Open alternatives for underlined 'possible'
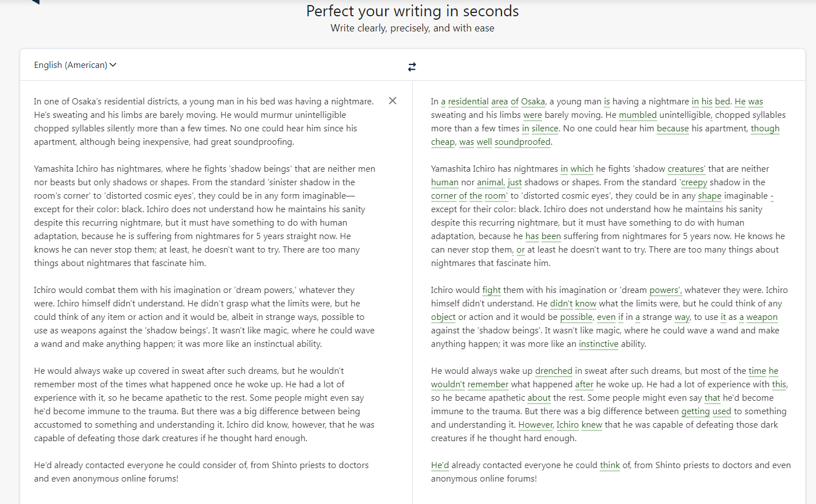Screen dimensions: 816x504 (x=576, y=317)
